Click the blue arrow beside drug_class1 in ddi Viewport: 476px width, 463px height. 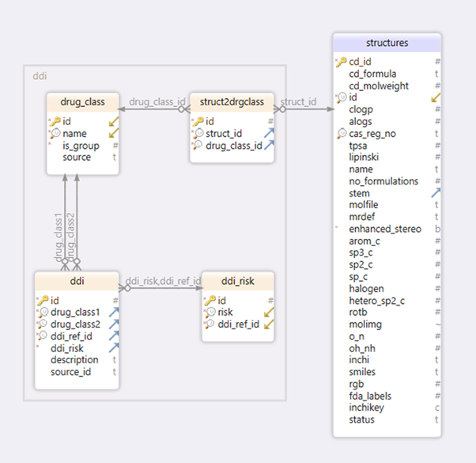114,312
